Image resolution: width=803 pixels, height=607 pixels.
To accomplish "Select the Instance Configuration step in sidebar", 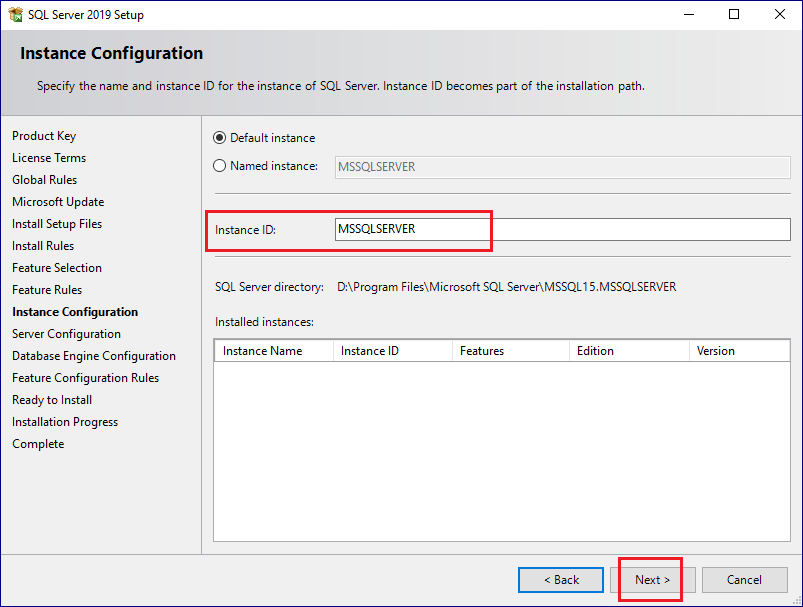I will click(75, 312).
